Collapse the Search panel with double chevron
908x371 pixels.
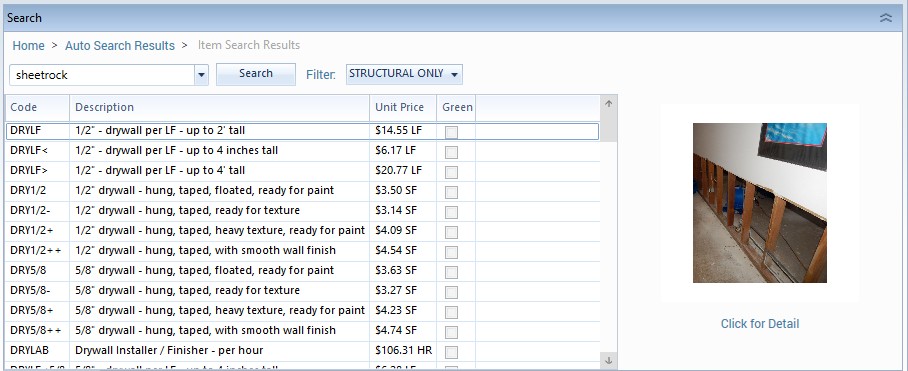pyautogui.click(x=885, y=18)
